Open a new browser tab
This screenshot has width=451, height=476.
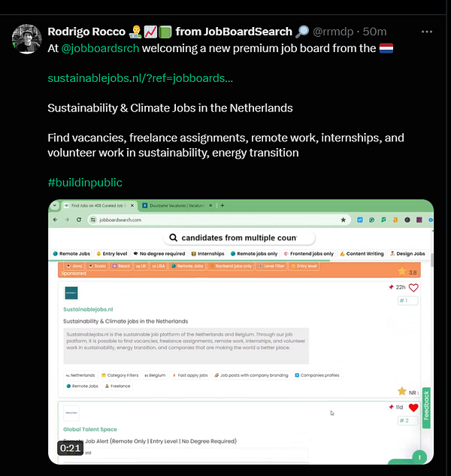(x=222, y=205)
